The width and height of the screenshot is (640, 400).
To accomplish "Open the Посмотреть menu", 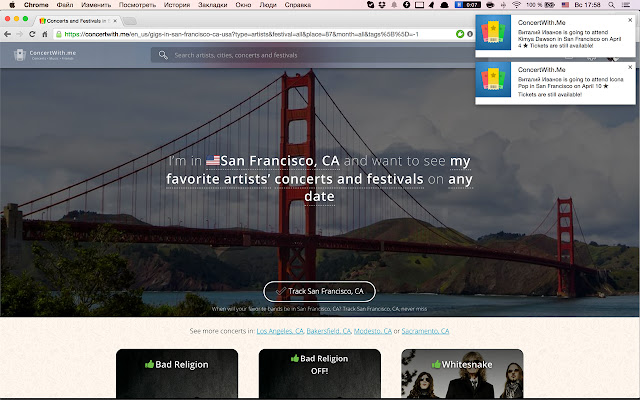I will [x=138, y=5].
